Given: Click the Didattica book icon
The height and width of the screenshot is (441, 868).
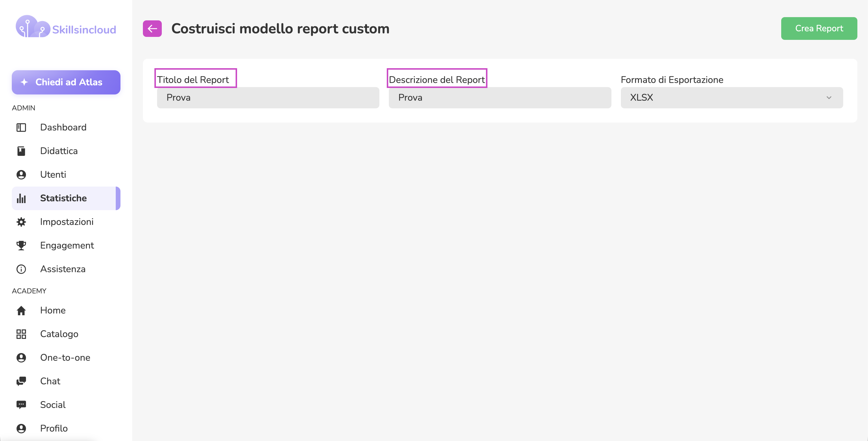Looking at the screenshot, I should click(21, 151).
